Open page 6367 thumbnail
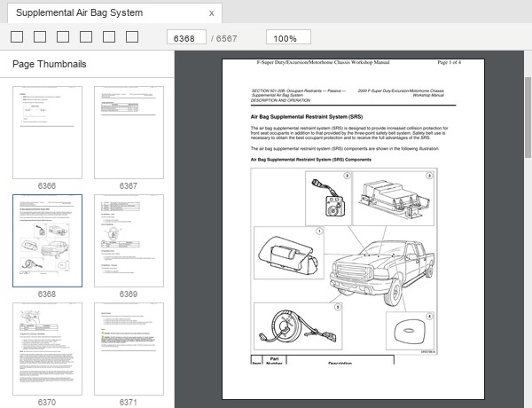The image size is (532, 408). pos(129,132)
